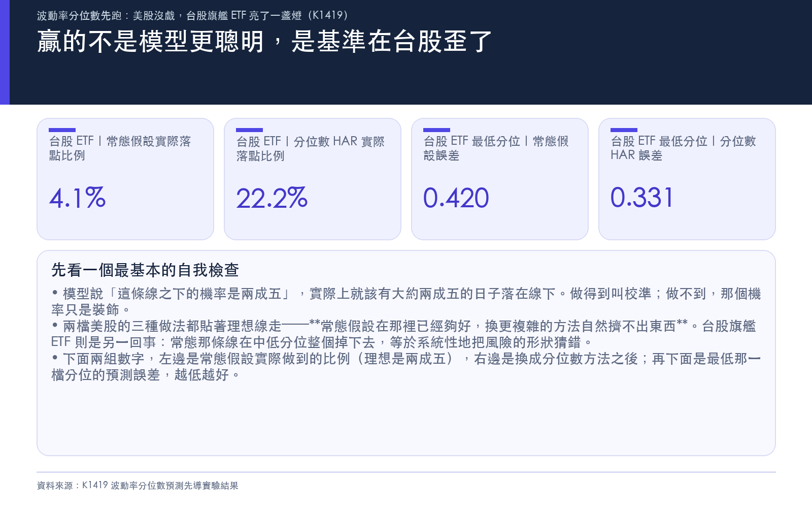Select label 台股 ETF 最低分位｜常態假設誤差

496,148
